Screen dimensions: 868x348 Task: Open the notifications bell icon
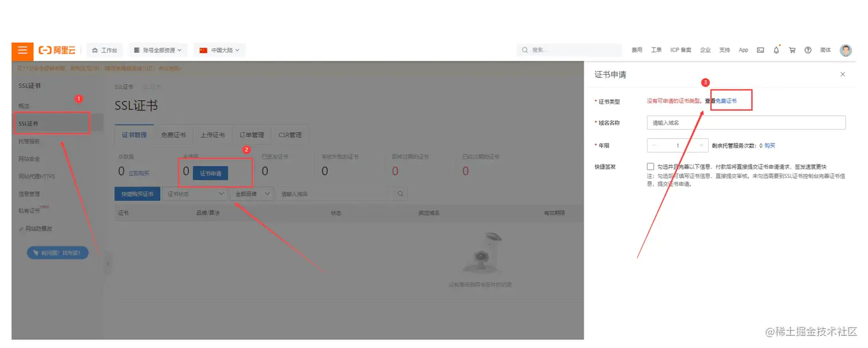coord(776,50)
